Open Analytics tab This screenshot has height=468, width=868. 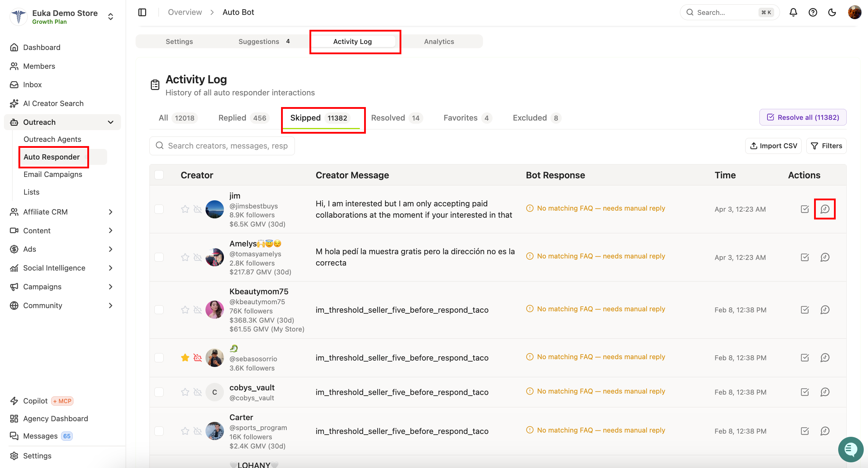click(x=439, y=41)
